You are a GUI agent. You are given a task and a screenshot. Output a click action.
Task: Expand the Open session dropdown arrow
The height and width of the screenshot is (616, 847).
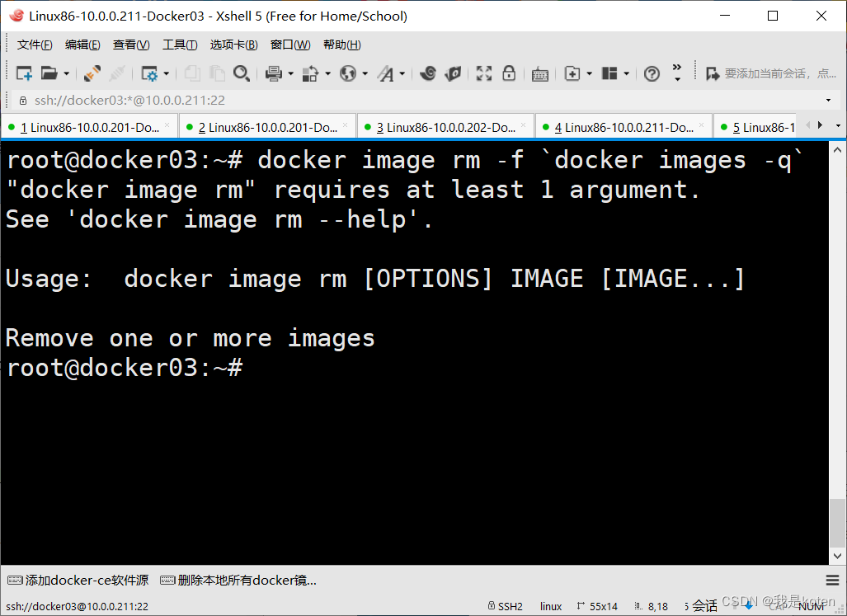pos(67,73)
